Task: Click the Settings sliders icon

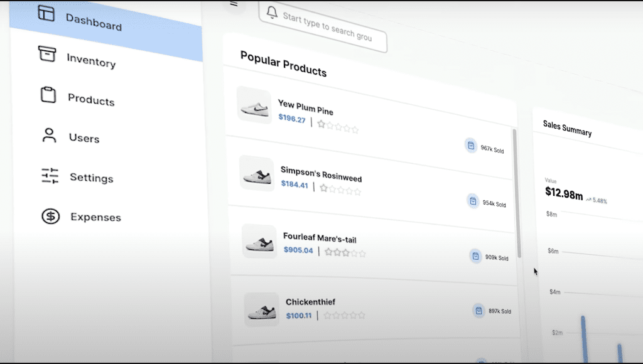Action: click(x=50, y=176)
